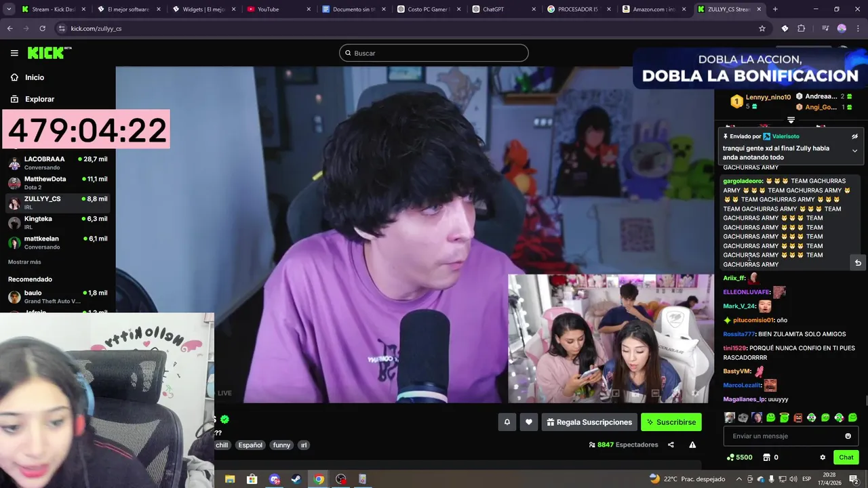Open the Kick hamburger sidebar menu
Viewport: 868px width, 488px height.
(x=14, y=53)
